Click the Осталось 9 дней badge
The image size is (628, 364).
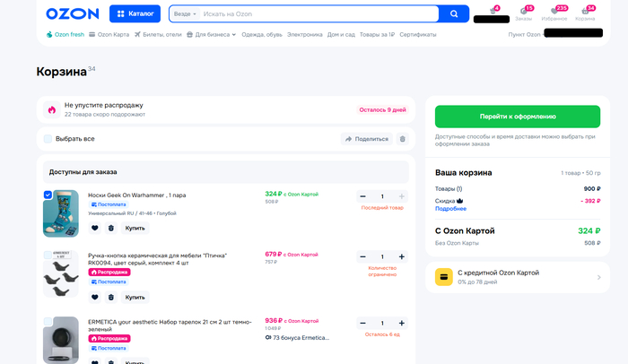382,109
